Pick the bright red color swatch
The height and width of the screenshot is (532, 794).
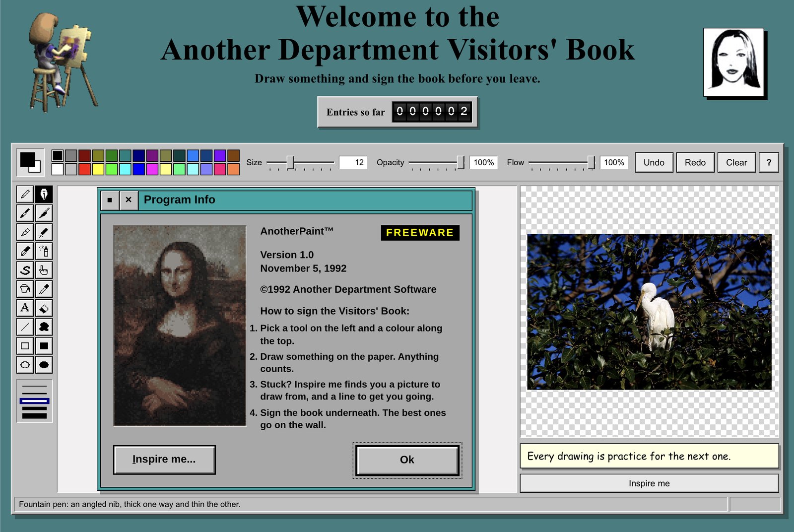[x=84, y=169]
